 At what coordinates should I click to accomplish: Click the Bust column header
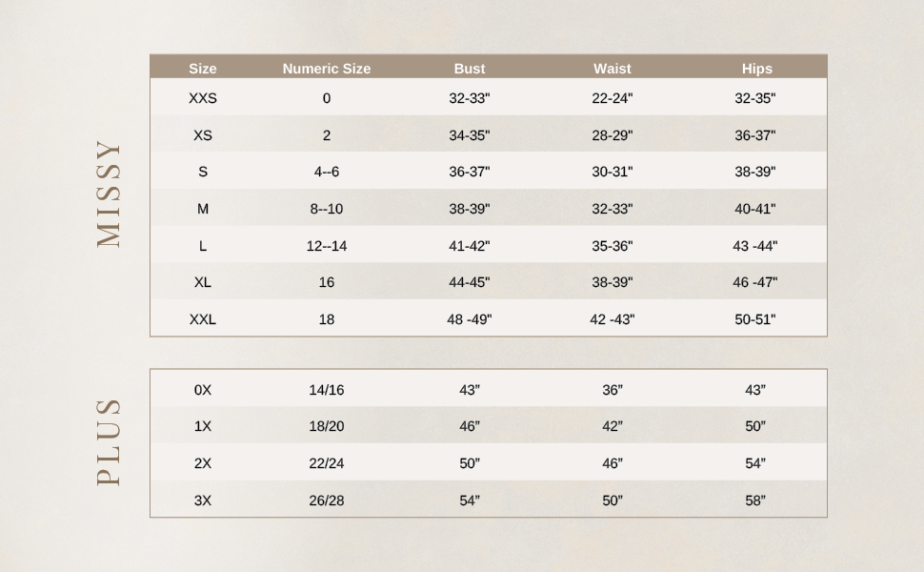pyautogui.click(x=470, y=69)
